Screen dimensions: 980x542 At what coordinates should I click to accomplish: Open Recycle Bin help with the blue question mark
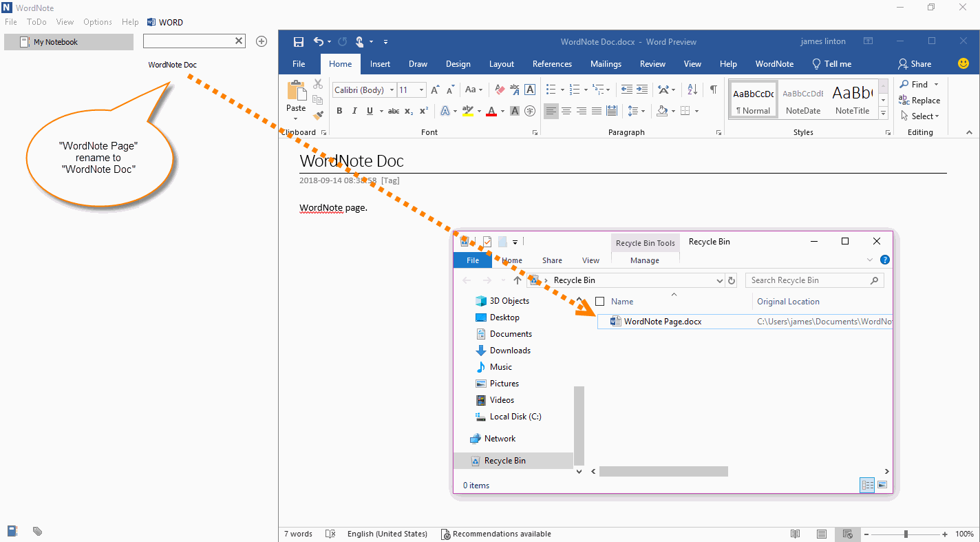(x=885, y=260)
